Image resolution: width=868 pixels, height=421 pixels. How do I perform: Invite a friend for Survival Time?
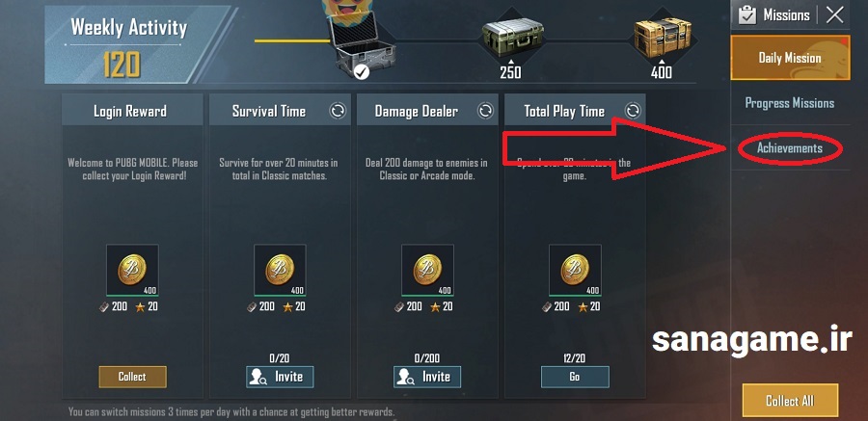tap(280, 377)
